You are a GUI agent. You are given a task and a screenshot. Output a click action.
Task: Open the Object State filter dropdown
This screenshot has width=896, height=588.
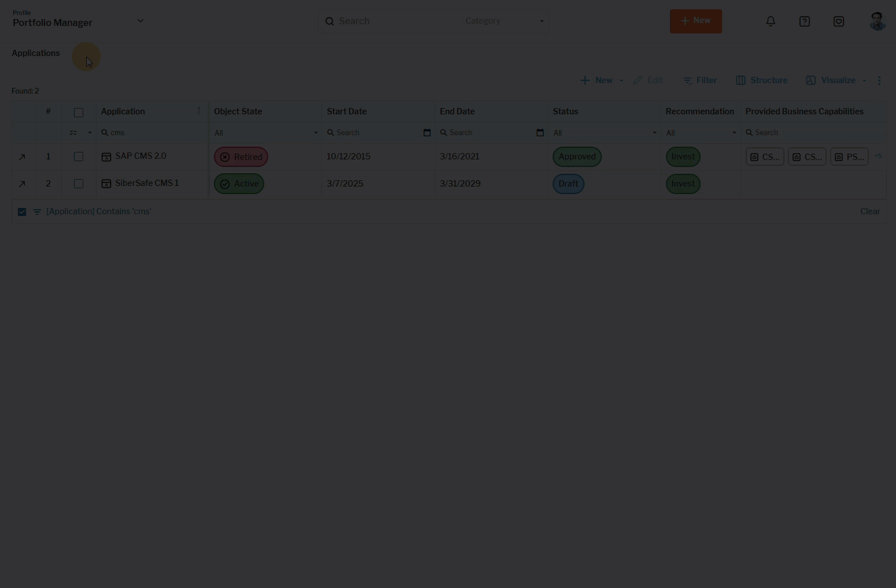(x=265, y=133)
